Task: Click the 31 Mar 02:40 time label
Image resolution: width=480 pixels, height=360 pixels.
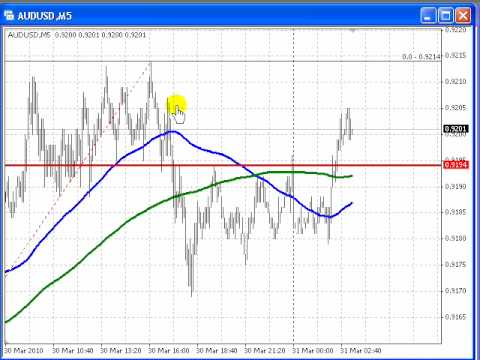Action: pos(361,351)
